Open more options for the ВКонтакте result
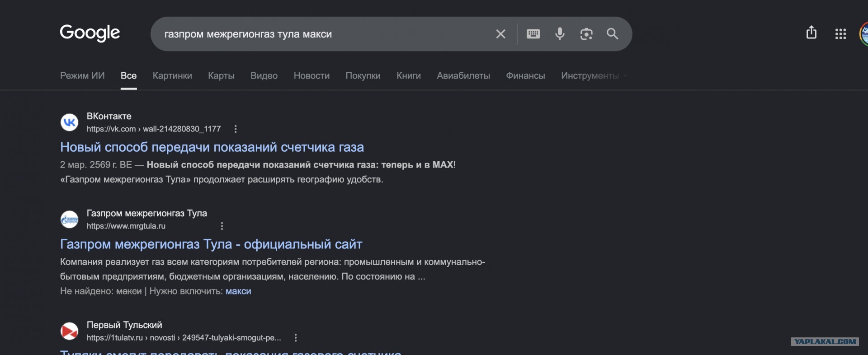The image size is (868, 355). (236, 129)
